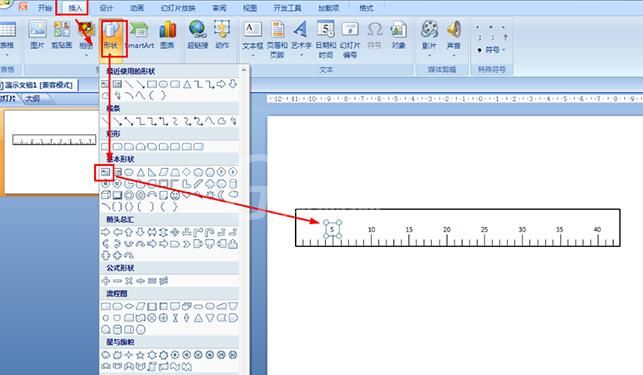This screenshot has width=643, height=375.
Task: Click the 对象 insert object icon
Action: (398, 35)
